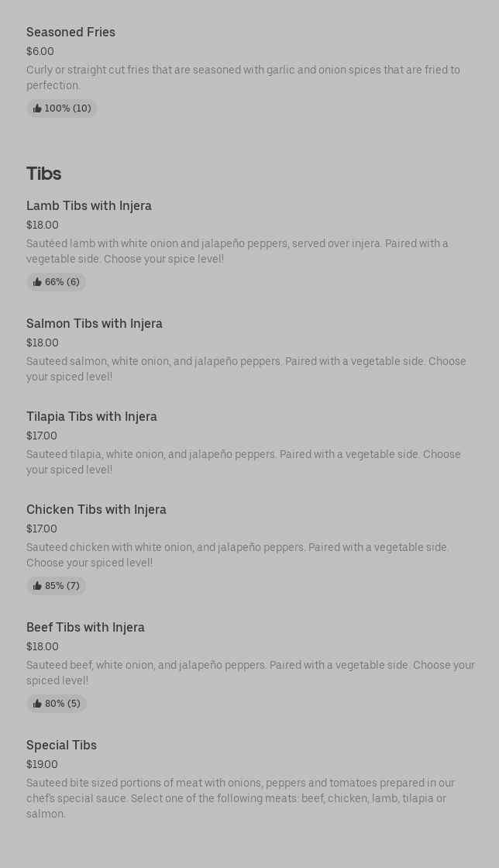Click the Tilapia Tibs $17.00 price
The width and height of the screenshot is (499, 868).
(42, 436)
